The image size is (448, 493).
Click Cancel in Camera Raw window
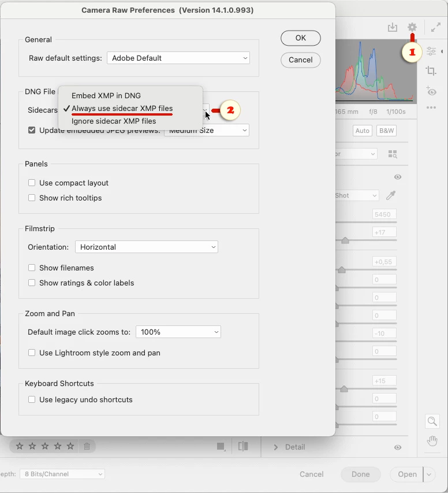pos(311,474)
